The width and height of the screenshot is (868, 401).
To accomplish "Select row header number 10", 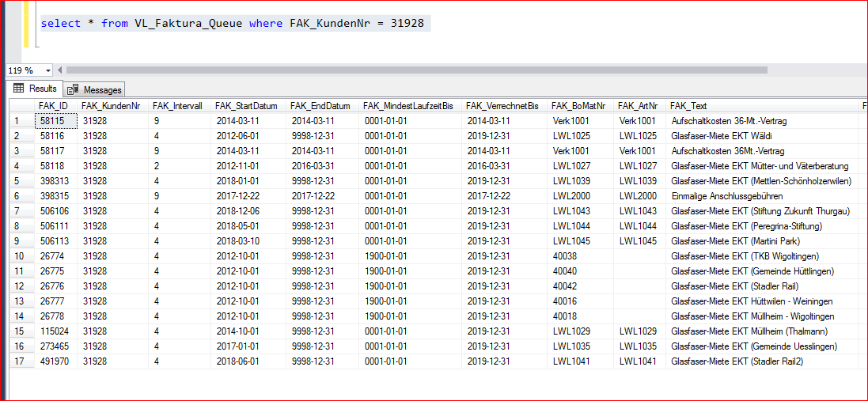I will [22, 256].
